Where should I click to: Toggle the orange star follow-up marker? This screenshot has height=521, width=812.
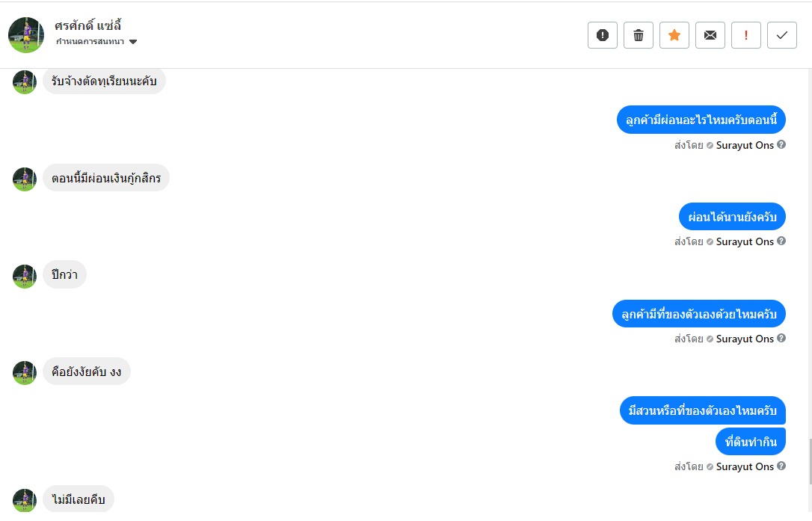point(674,35)
